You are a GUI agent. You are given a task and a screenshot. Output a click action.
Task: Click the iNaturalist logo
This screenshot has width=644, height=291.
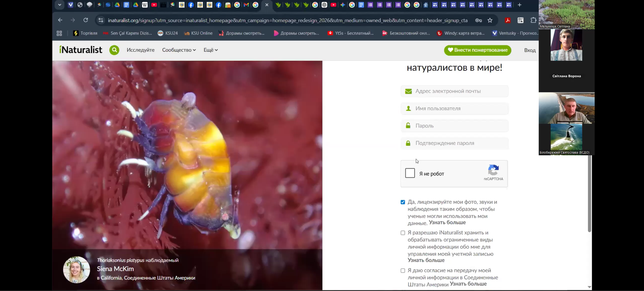[81, 50]
